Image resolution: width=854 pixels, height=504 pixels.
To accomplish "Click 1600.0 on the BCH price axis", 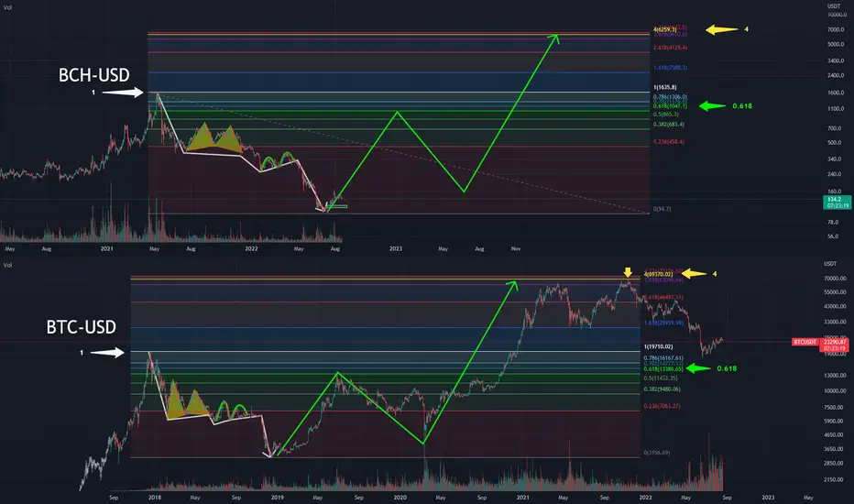I will click(x=836, y=93).
